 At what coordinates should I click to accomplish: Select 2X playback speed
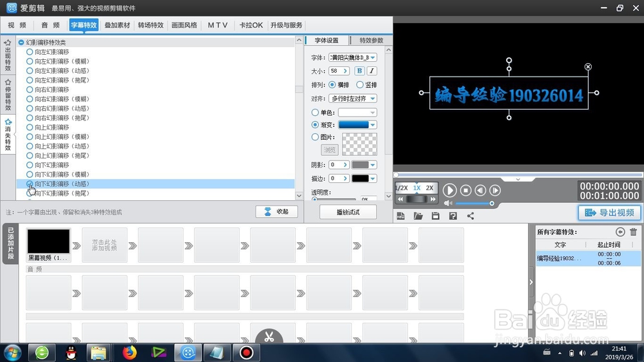pos(430,188)
